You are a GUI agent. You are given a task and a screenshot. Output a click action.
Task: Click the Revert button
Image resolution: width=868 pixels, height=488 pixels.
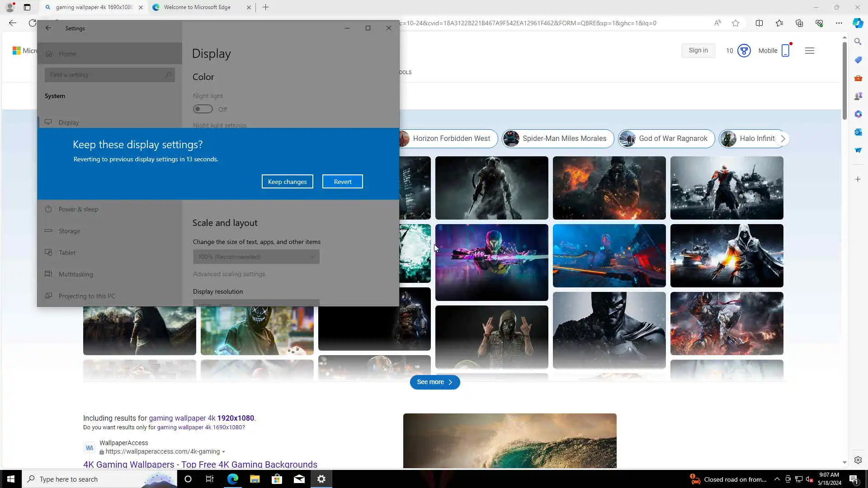coord(342,182)
